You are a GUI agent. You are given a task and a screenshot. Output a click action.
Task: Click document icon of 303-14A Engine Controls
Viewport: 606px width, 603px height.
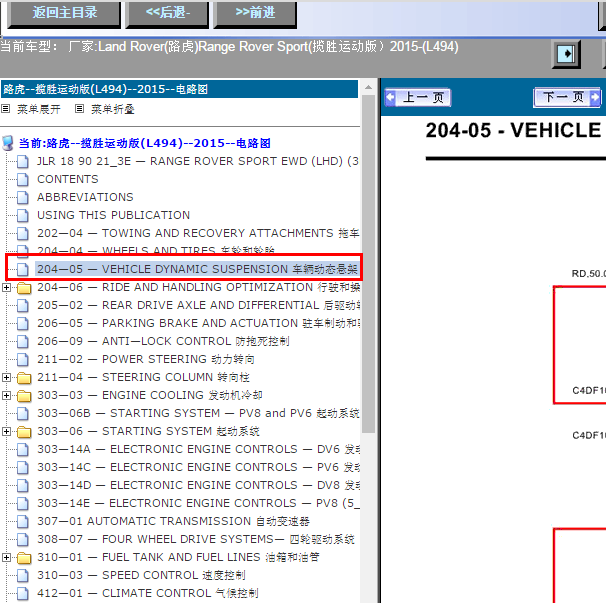[23, 450]
